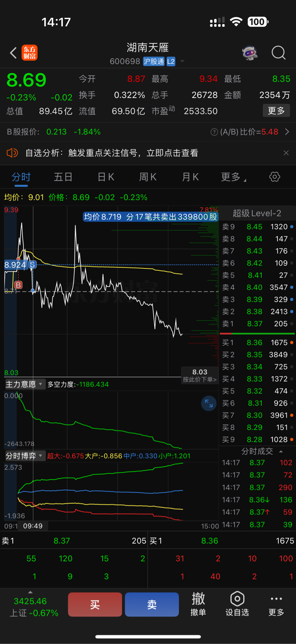Tap the L2 badge

[171, 61]
